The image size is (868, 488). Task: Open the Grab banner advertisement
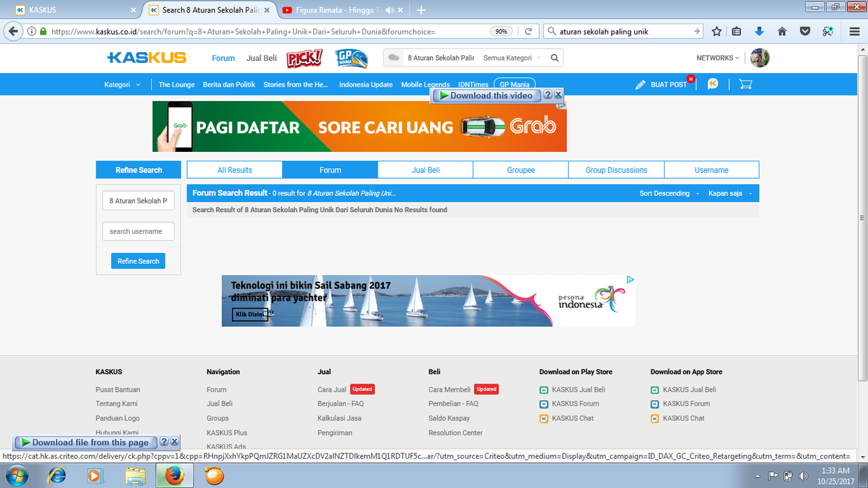(359, 126)
